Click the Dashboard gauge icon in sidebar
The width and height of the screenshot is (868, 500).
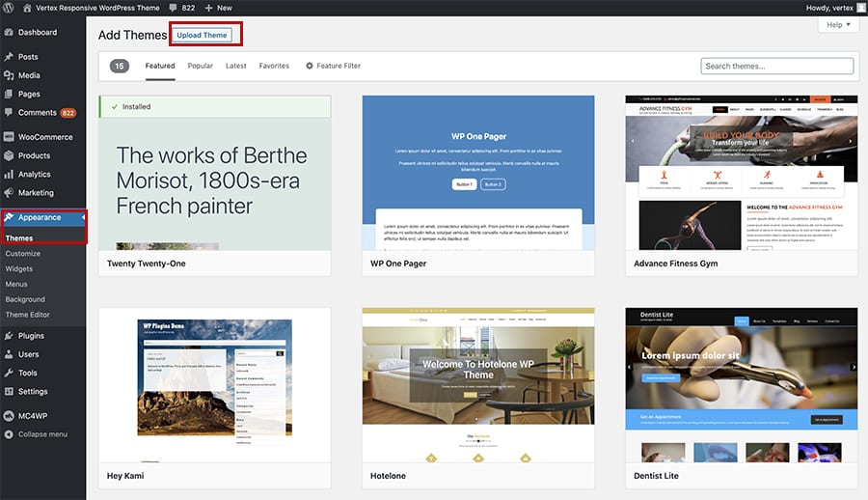coord(9,32)
